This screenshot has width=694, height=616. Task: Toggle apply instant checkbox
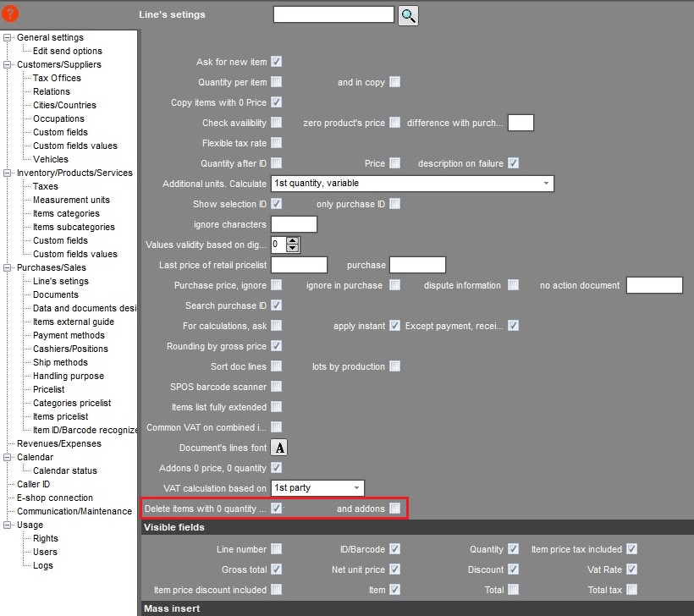tap(394, 326)
